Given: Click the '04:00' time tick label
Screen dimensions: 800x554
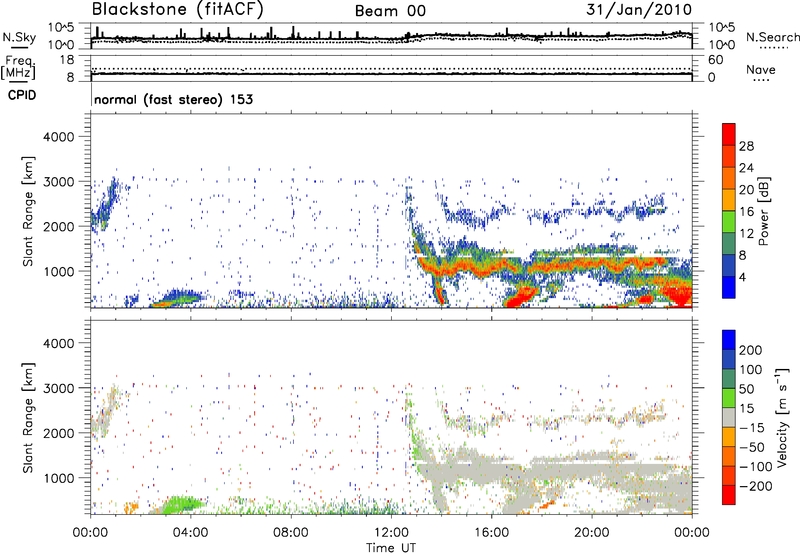Looking at the screenshot, I should (x=190, y=533).
